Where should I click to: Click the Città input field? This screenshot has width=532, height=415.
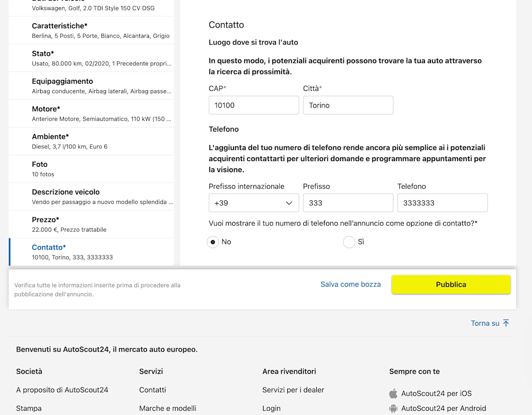pos(348,105)
